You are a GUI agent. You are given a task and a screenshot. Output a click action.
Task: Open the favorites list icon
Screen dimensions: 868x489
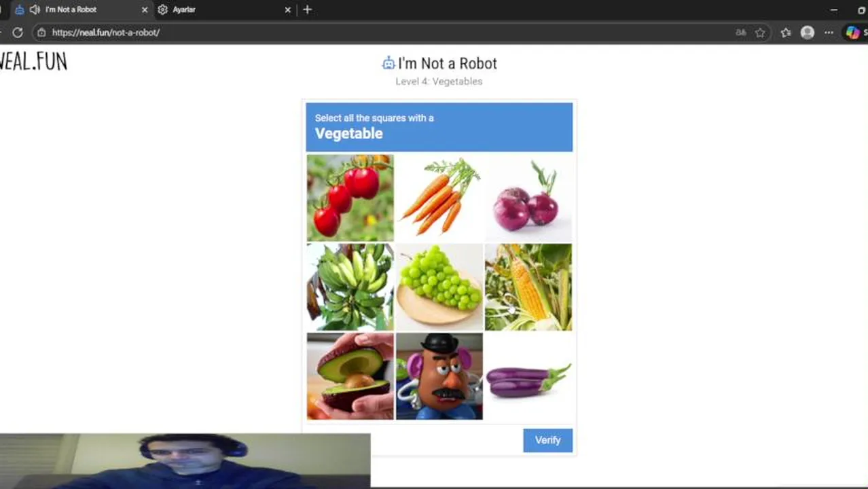tap(786, 33)
